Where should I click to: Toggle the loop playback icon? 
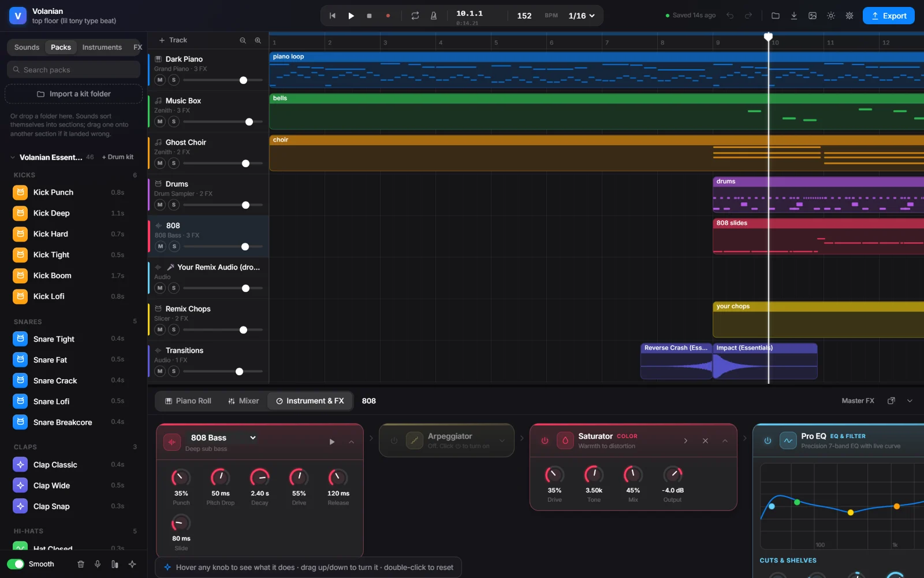click(x=415, y=16)
